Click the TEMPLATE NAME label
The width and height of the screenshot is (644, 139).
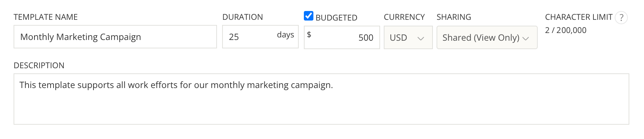45,17
